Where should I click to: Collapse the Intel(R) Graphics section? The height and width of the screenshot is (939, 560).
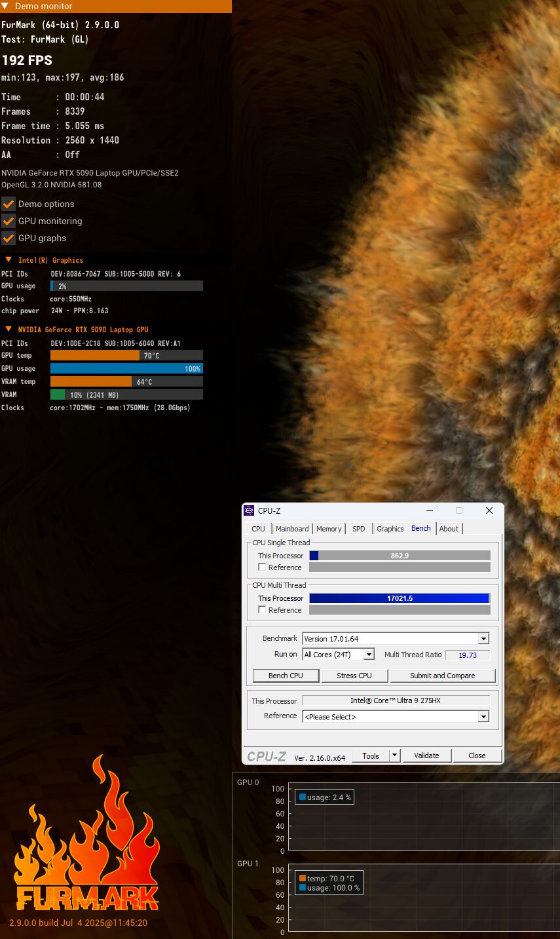click(9, 260)
